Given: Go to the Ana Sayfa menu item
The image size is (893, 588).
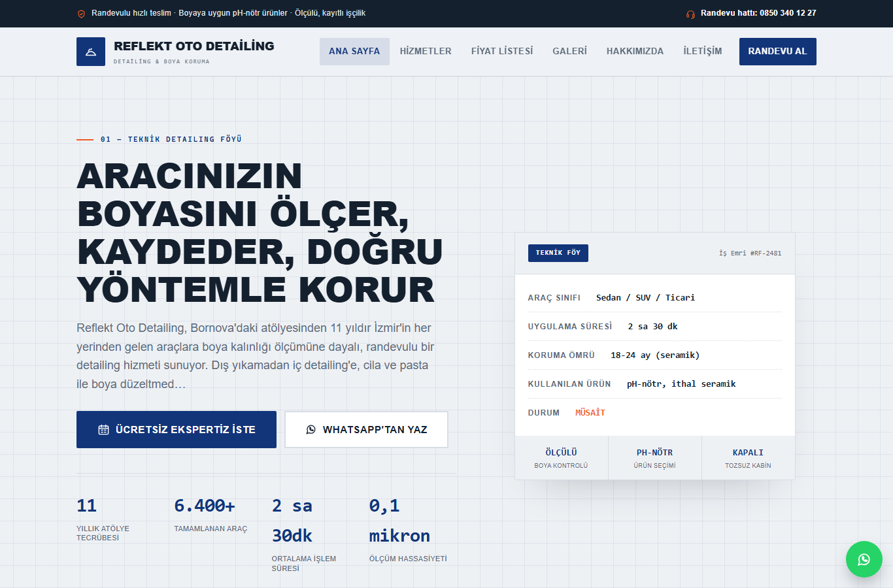Looking at the screenshot, I should coord(354,52).
